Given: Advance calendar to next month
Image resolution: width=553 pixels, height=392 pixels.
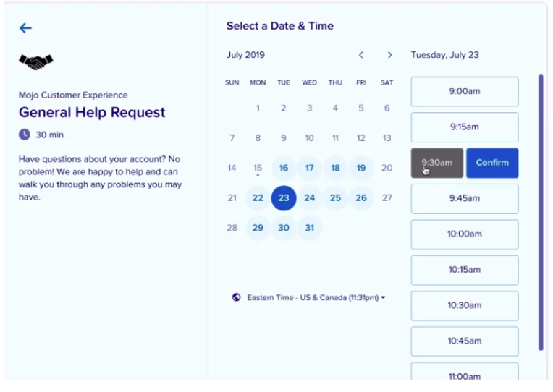Looking at the screenshot, I should [389, 55].
